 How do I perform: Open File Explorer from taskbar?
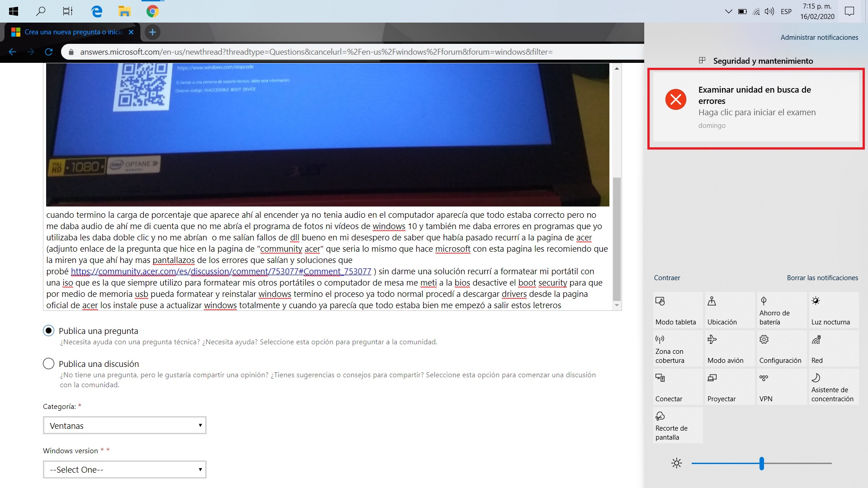pyautogui.click(x=124, y=11)
